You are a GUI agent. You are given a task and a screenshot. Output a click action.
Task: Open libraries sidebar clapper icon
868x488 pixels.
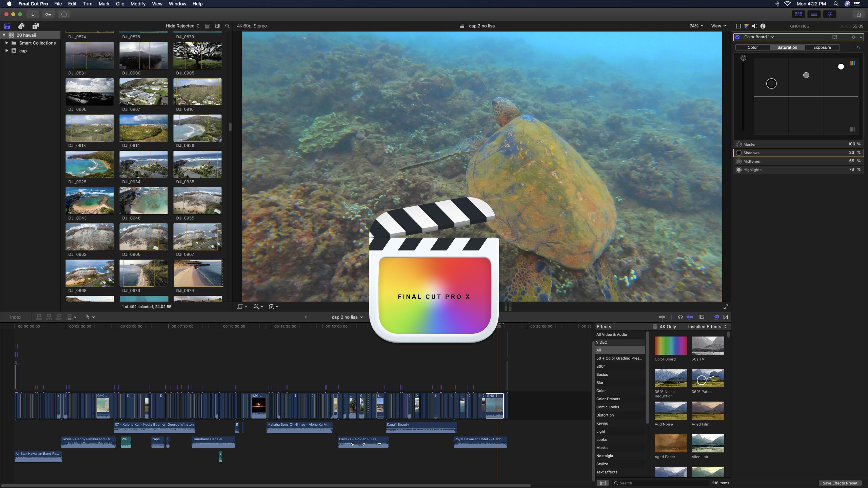(7, 26)
